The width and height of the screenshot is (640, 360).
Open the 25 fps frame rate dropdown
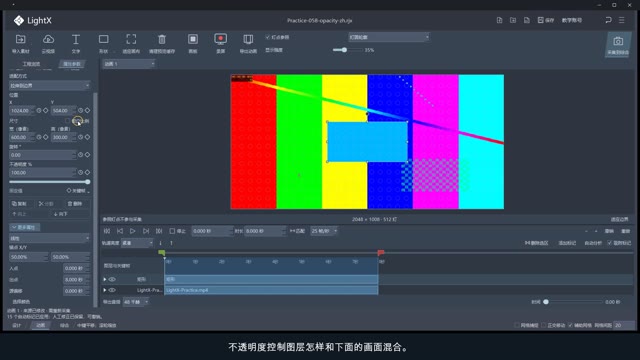pos(324,231)
